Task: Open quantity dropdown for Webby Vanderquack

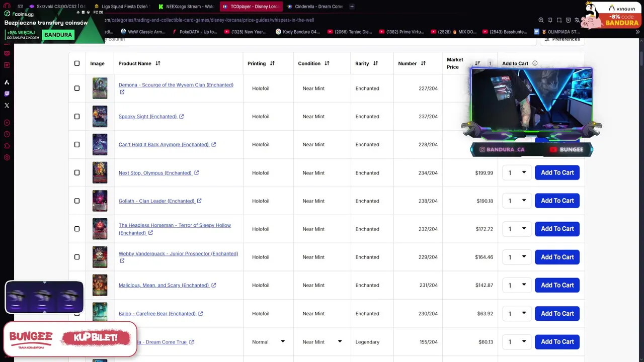Action: tap(517, 257)
